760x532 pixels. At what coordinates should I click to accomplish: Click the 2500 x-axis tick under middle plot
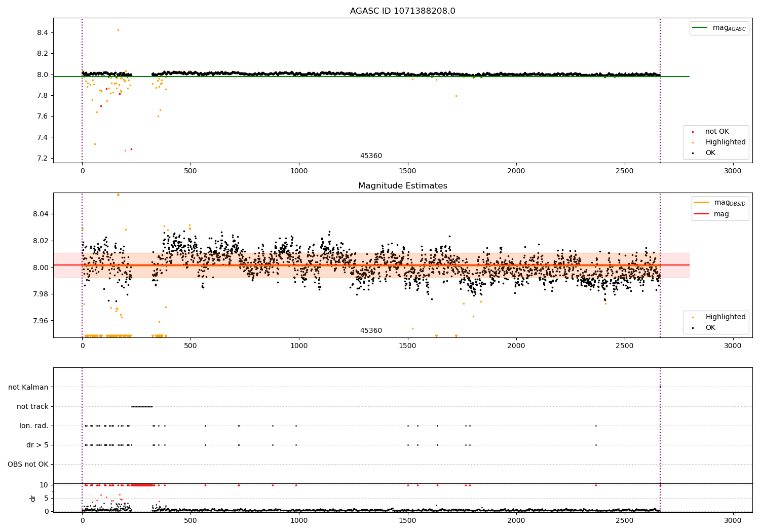[625, 346]
